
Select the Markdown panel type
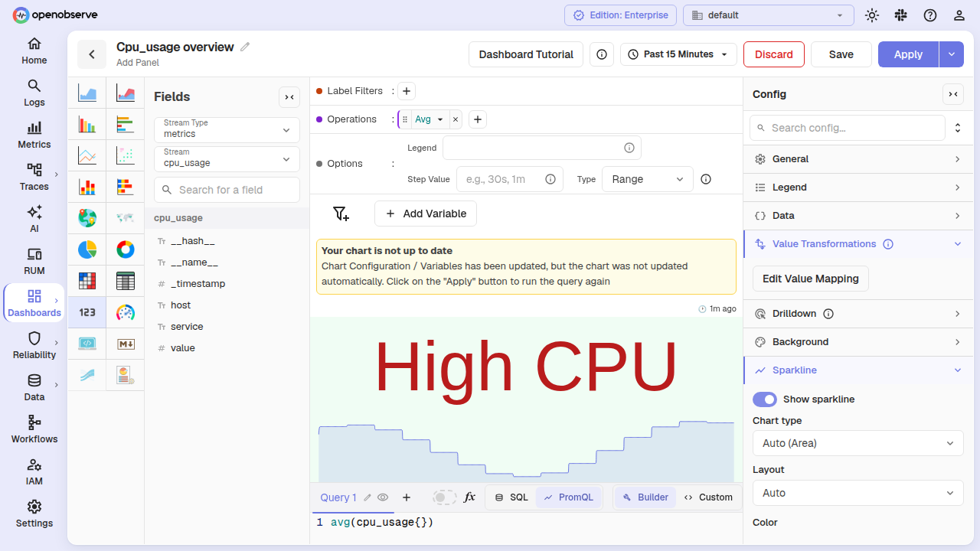126,344
